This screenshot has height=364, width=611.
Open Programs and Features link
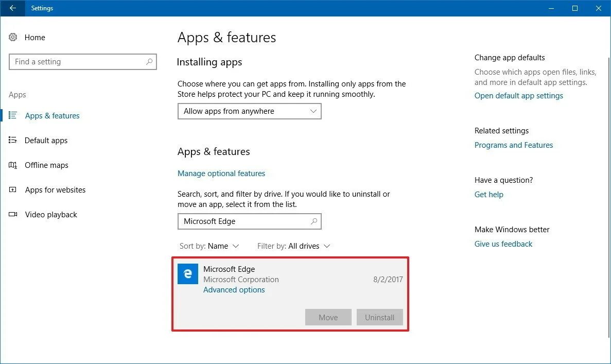[x=514, y=145]
